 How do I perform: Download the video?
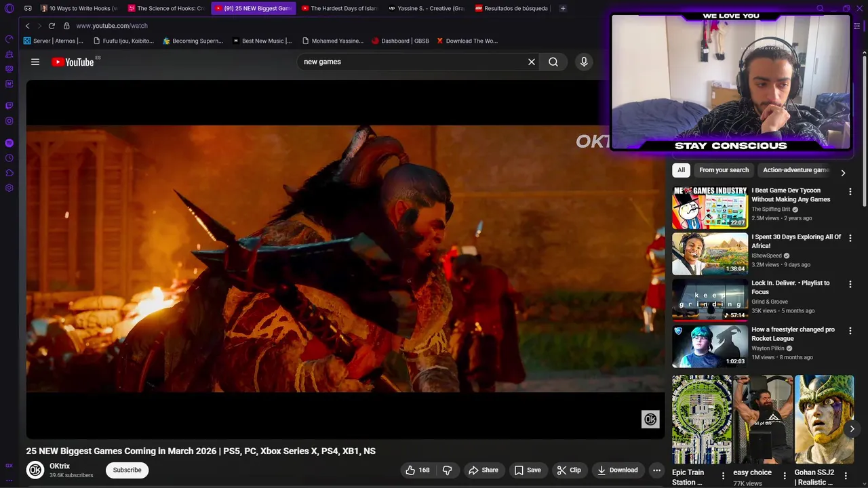click(618, 470)
